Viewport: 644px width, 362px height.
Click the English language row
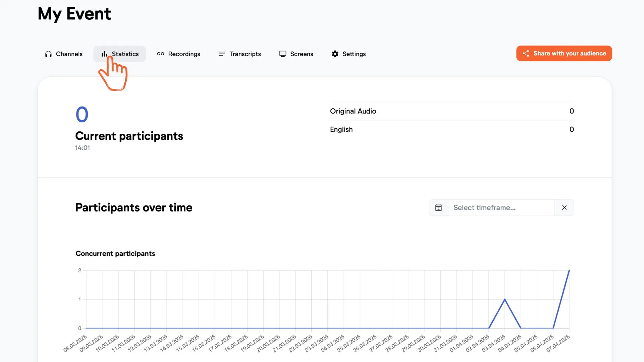click(x=452, y=129)
